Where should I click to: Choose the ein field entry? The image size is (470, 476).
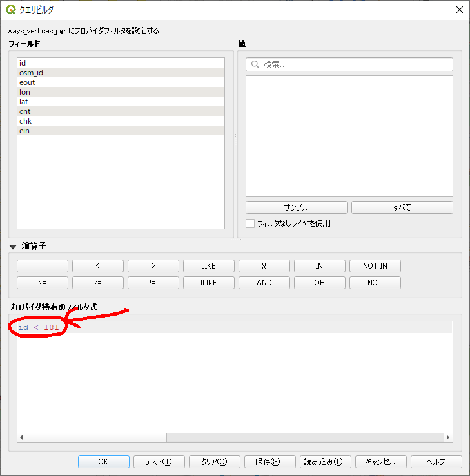click(x=24, y=131)
